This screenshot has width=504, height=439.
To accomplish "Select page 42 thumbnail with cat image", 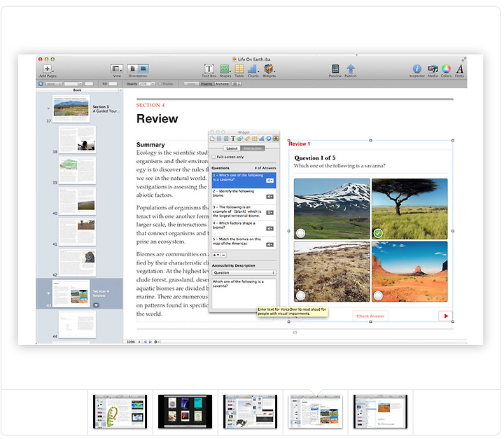I will point(77,263).
